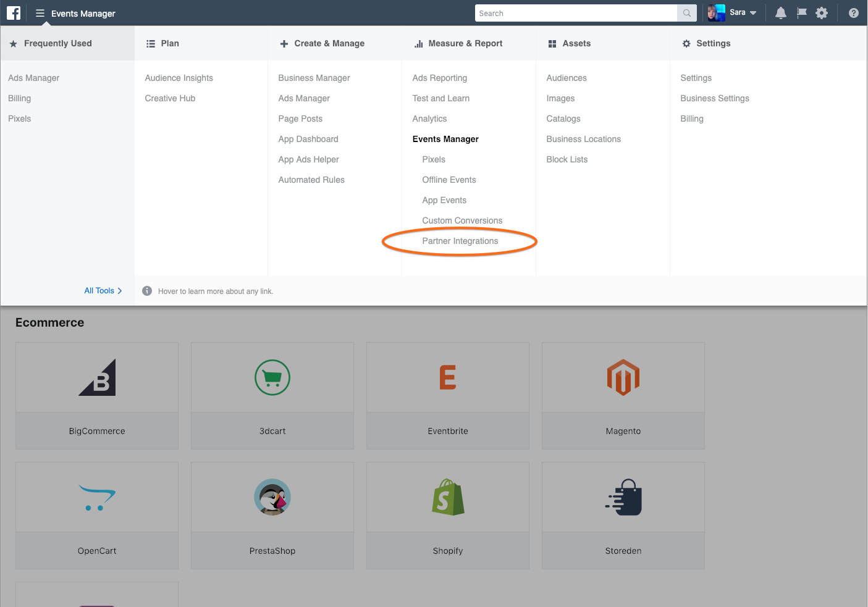
Task: Open Audiences
Action: coord(567,78)
